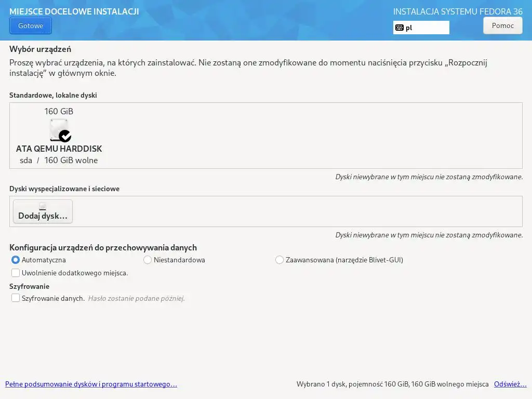Click the keyboard icon next to pl

click(400, 28)
